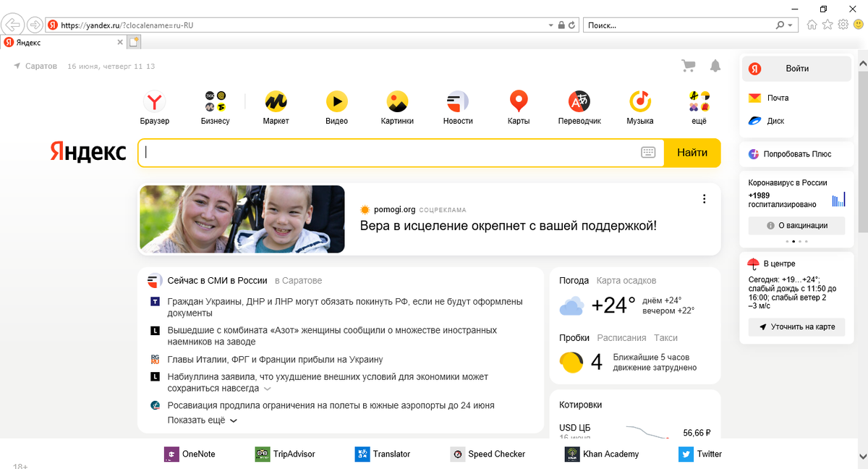Open the Видео service icon

pos(336,101)
